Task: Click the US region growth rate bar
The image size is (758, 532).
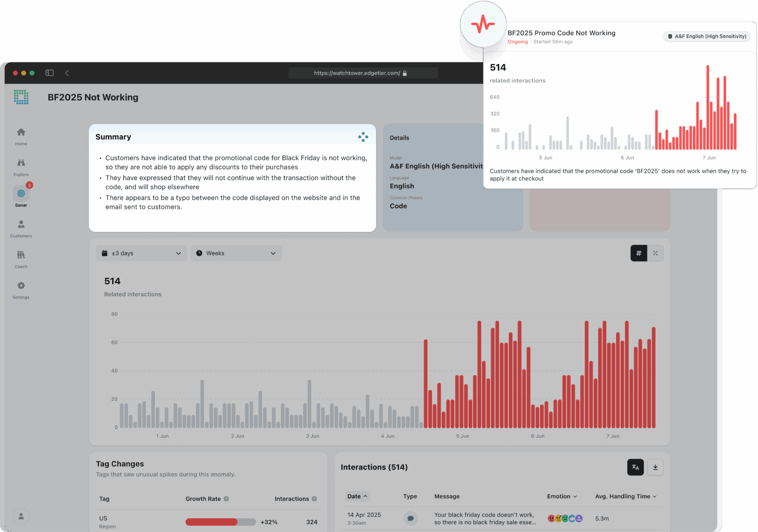Action: (221, 522)
